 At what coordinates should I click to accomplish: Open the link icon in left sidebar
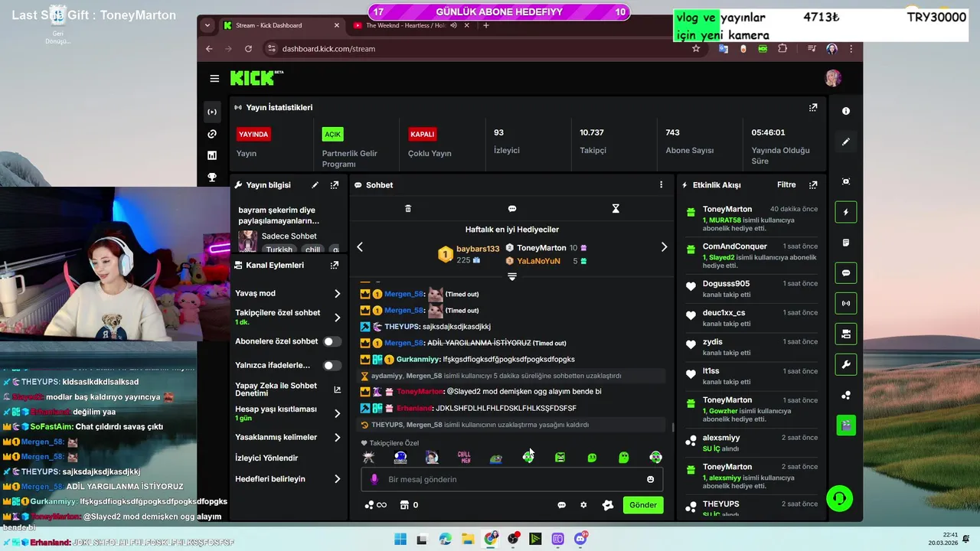click(212, 134)
